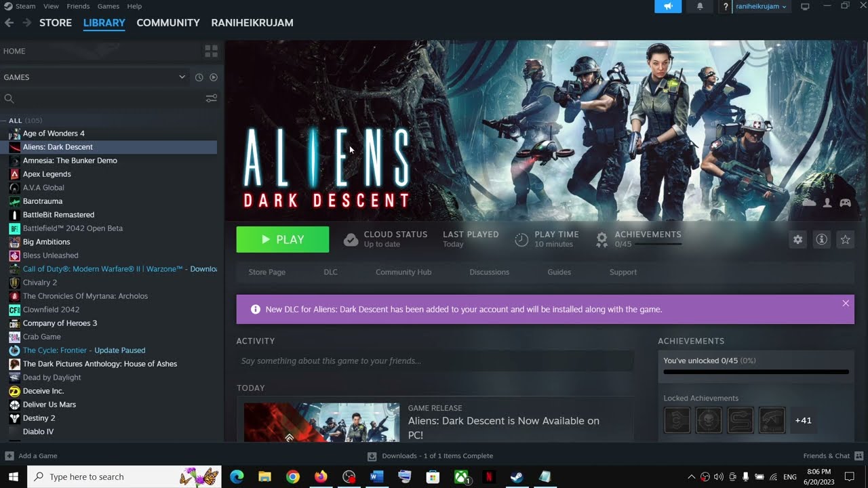Show game info icon

821,239
